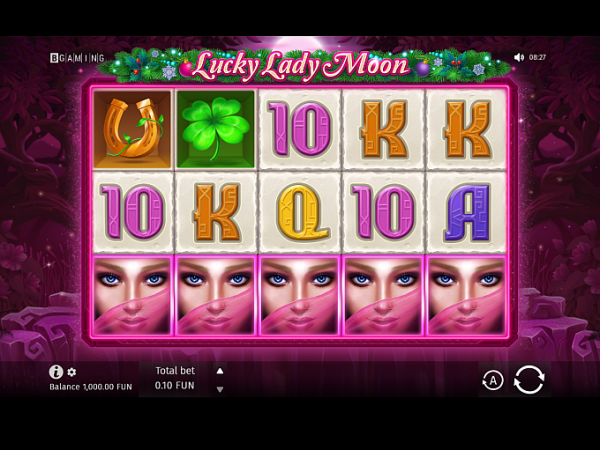Click the Total bet value 0.10 FUN
This screenshot has width=600, height=450.
tap(174, 385)
